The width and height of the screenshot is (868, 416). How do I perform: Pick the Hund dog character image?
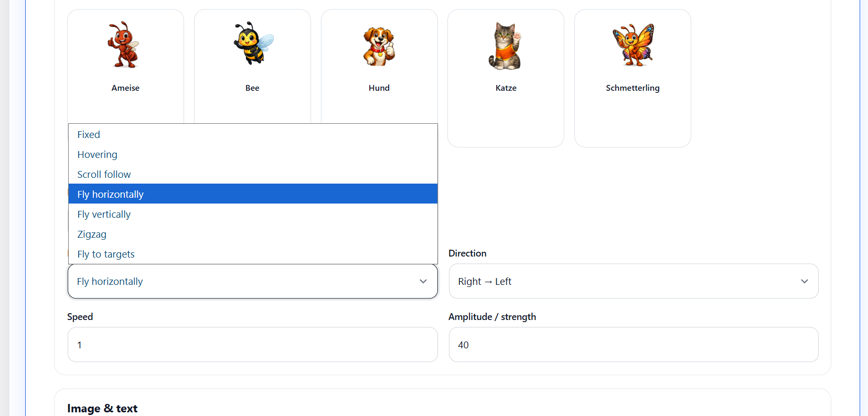[379, 46]
